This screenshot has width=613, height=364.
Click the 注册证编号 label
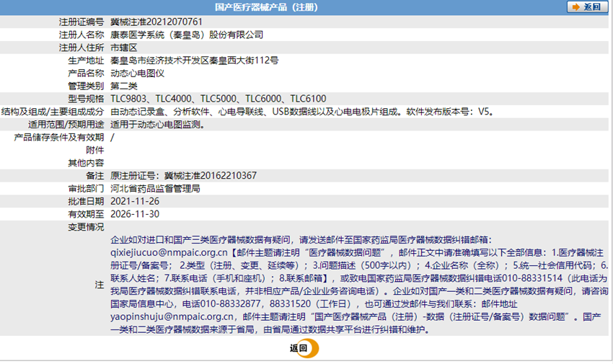pyautogui.click(x=81, y=22)
